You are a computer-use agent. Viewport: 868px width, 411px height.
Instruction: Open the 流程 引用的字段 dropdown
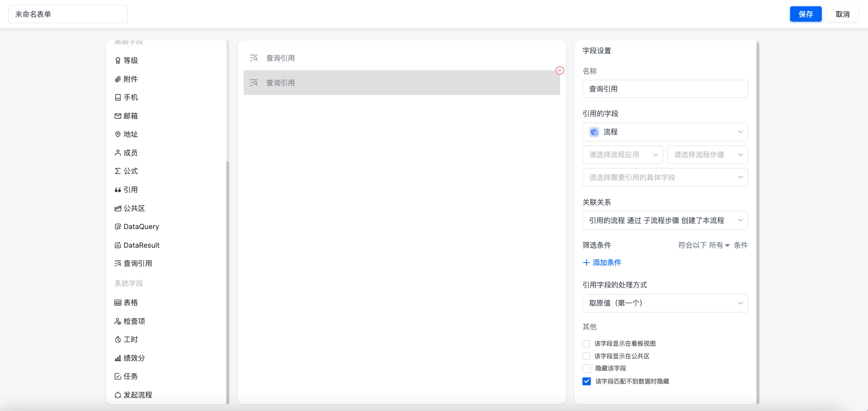tap(665, 132)
